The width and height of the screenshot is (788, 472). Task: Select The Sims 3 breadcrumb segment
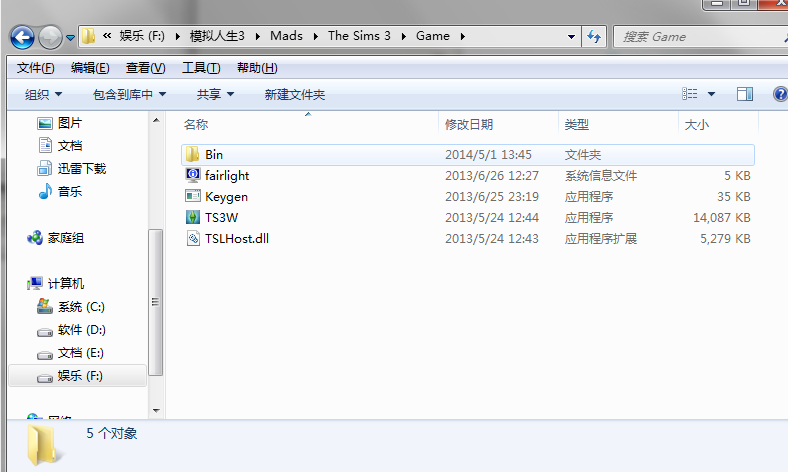point(359,36)
